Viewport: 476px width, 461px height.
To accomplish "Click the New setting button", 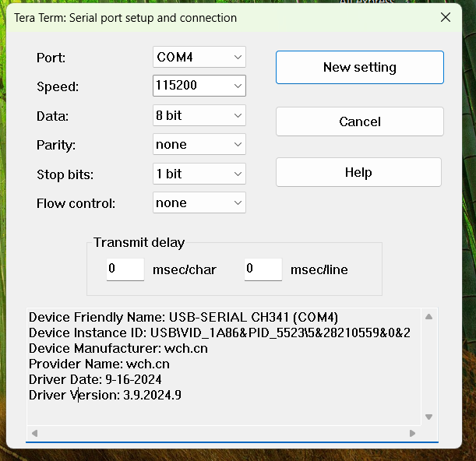I will point(359,68).
